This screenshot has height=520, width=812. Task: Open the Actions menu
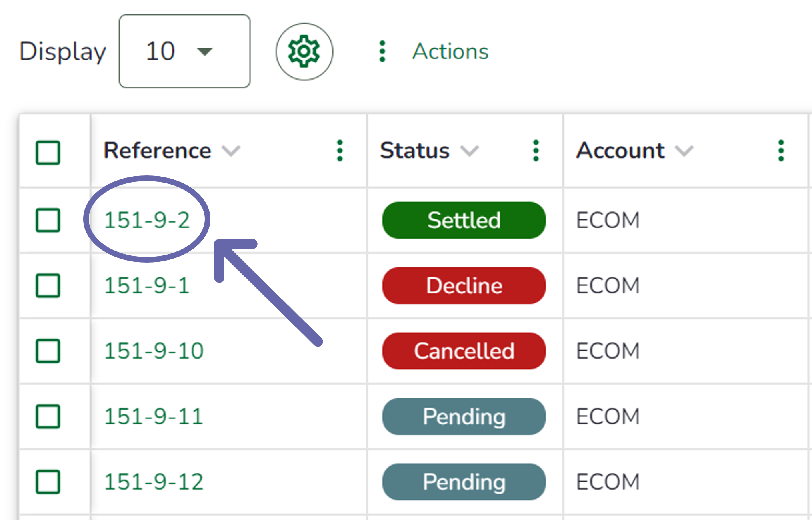[x=450, y=52]
